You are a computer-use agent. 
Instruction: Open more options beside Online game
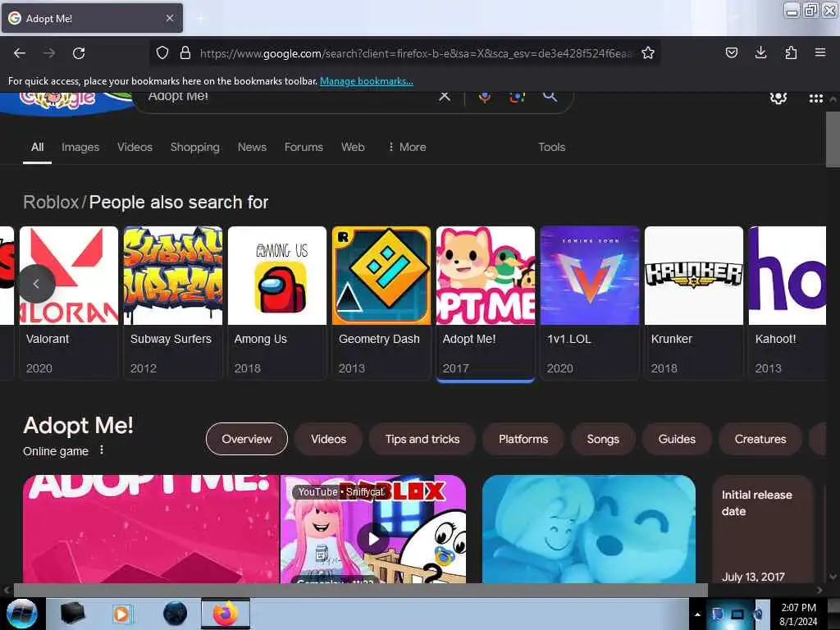point(102,450)
